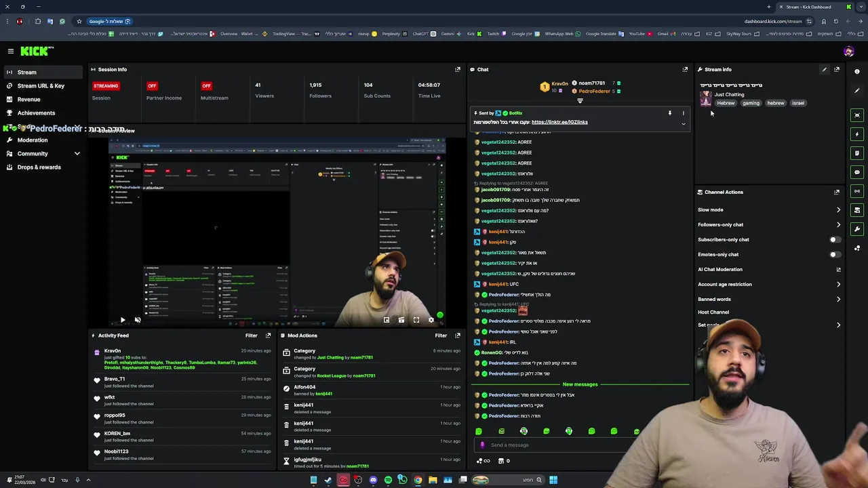Pop out the Activity Feed panel
Image resolution: width=868 pixels, height=488 pixels.
(x=268, y=335)
